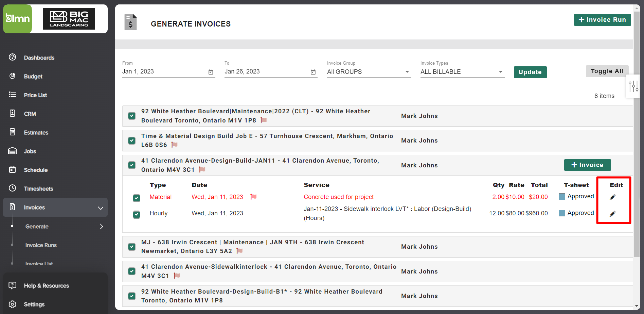Toggle the MJ - 638 Irwin Crescent checkbox

[131, 247]
